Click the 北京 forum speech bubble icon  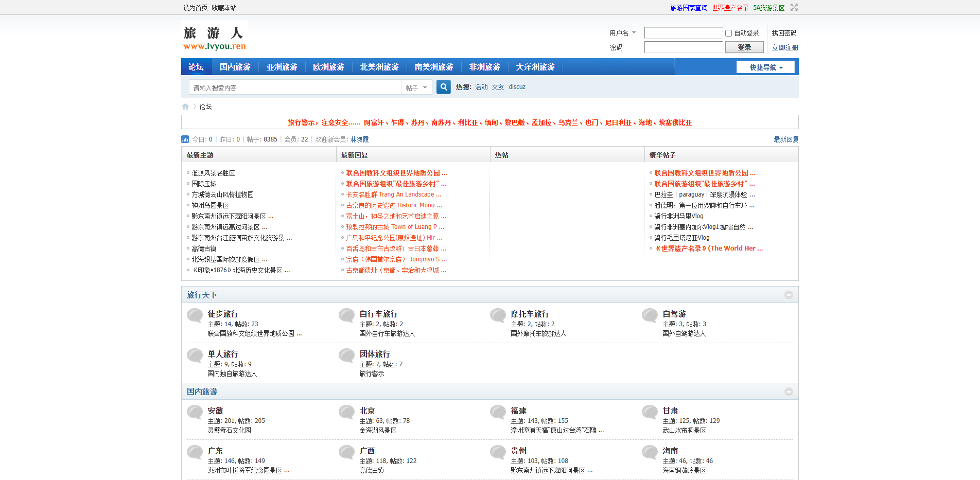(346, 412)
